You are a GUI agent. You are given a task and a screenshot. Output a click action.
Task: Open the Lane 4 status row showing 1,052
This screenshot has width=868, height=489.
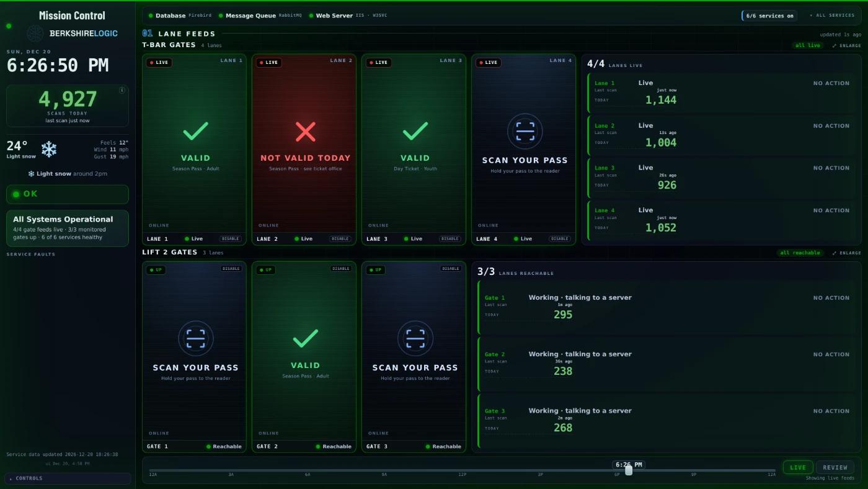[722, 220]
